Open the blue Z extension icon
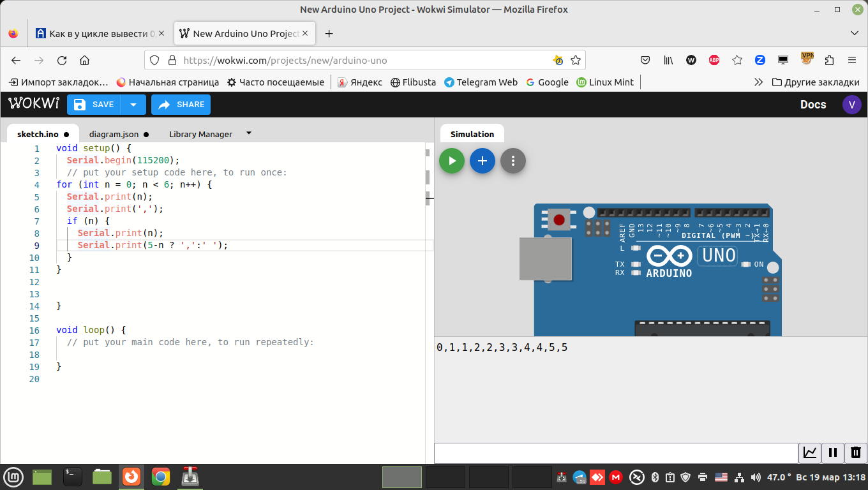Image resolution: width=868 pixels, height=490 pixels. coord(760,60)
